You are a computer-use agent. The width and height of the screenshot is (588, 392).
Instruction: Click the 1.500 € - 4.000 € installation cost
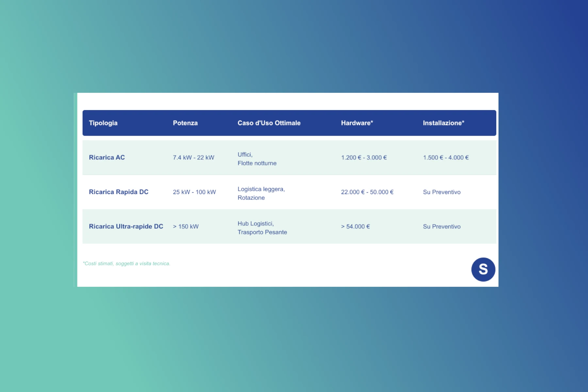446,157
